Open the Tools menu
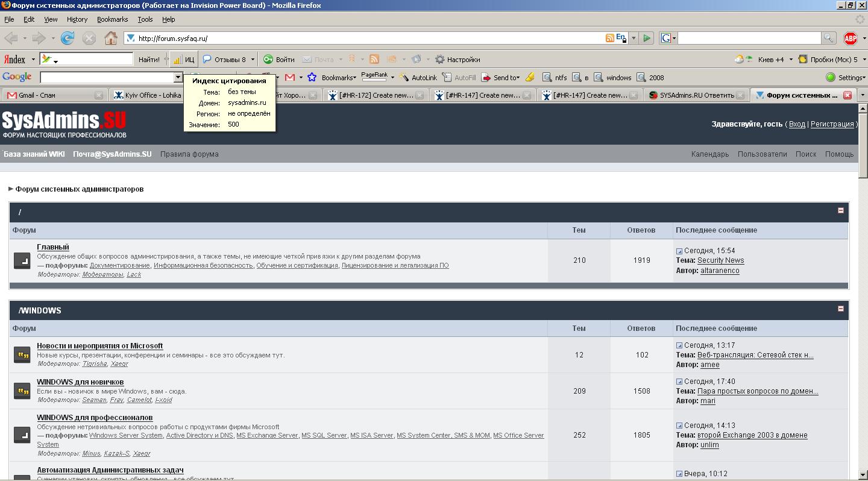Viewport: 868px width, 481px height. [x=145, y=19]
